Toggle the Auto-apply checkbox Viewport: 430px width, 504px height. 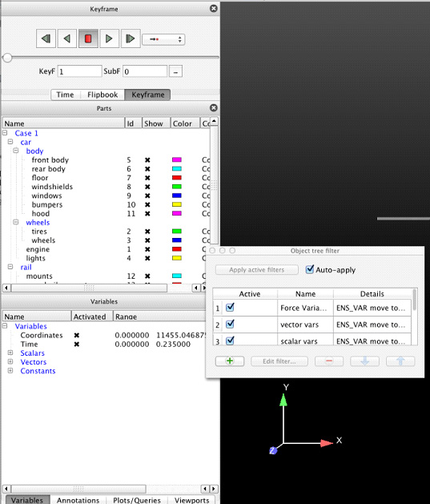tap(310, 269)
